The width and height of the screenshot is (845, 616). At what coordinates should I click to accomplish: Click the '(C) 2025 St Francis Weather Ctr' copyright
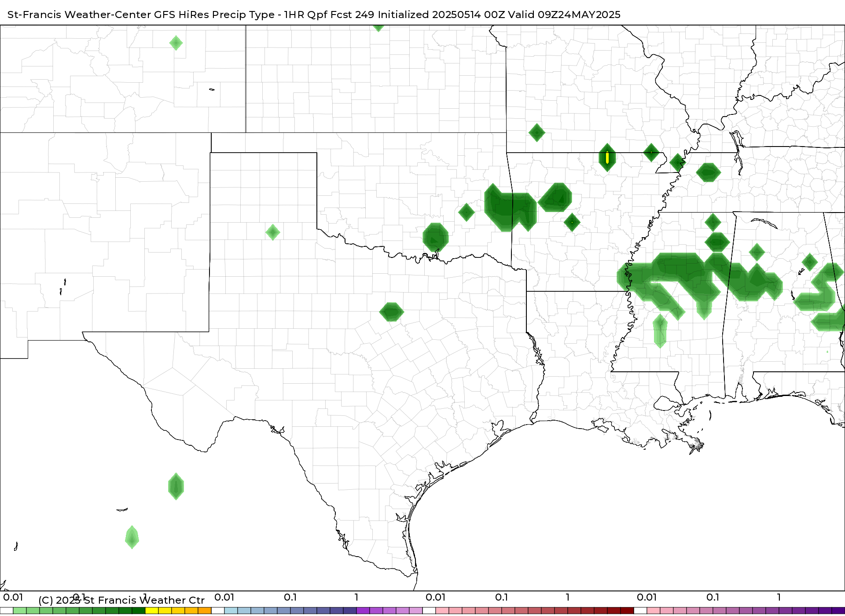pos(121,600)
